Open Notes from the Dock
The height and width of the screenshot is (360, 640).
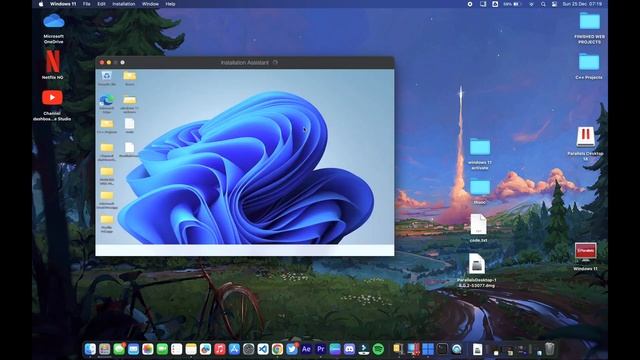pyautogui.click(x=191, y=349)
